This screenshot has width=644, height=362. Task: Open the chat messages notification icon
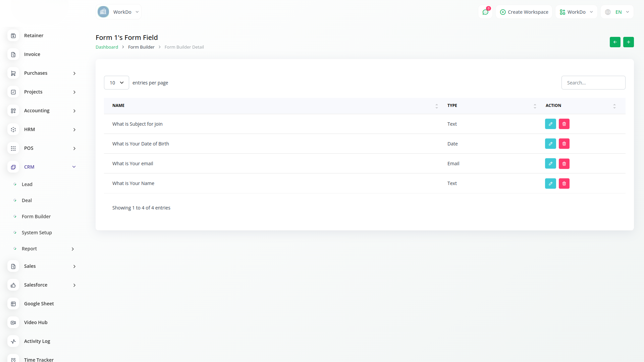click(x=485, y=12)
